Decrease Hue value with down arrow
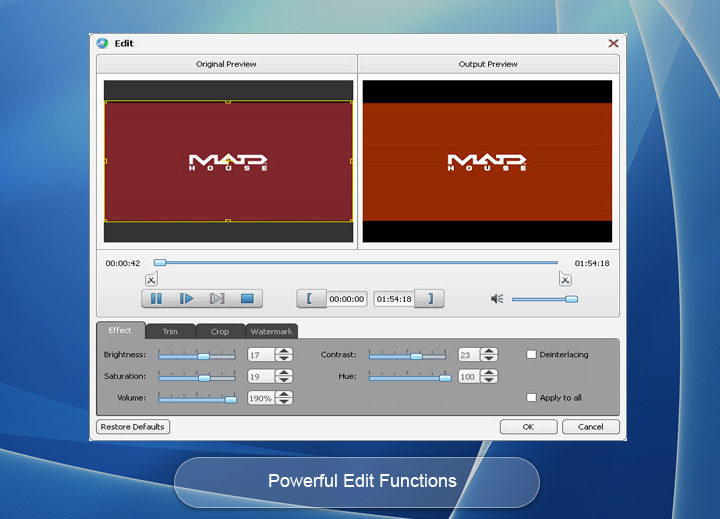Image resolution: width=720 pixels, height=519 pixels. point(489,379)
